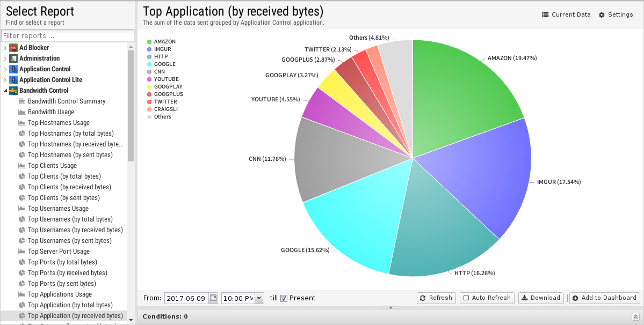
Task: Expand the Conditions panel chevron
Action: [x=635, y=316]
